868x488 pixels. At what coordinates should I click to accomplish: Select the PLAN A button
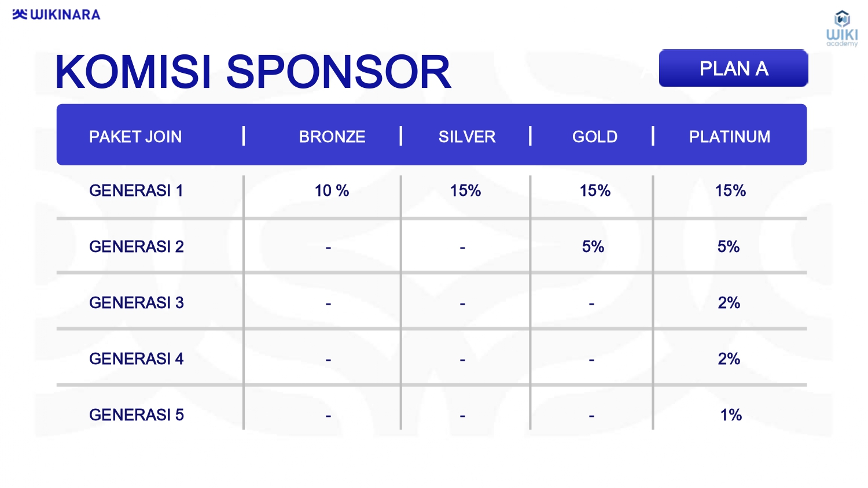point(733,68)
